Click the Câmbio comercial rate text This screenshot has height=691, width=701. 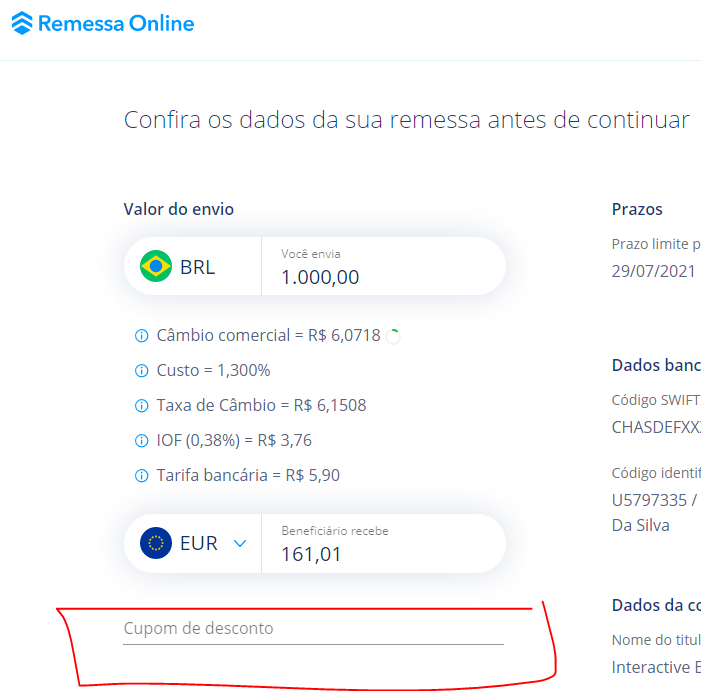click(268, 336)
